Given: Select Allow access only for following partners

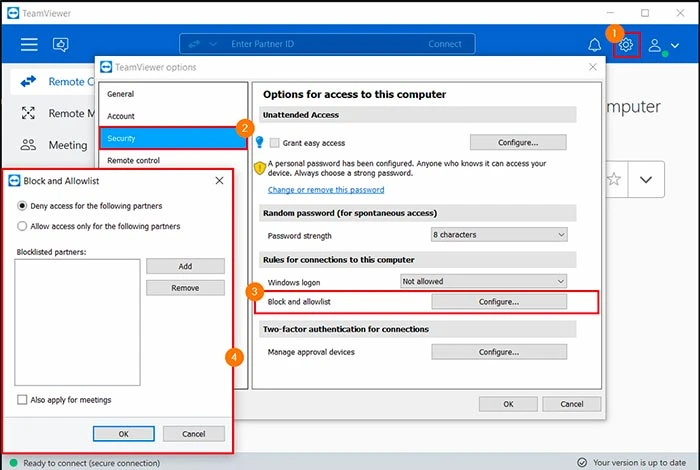Looking at the screenshot, I should (22, 226).
